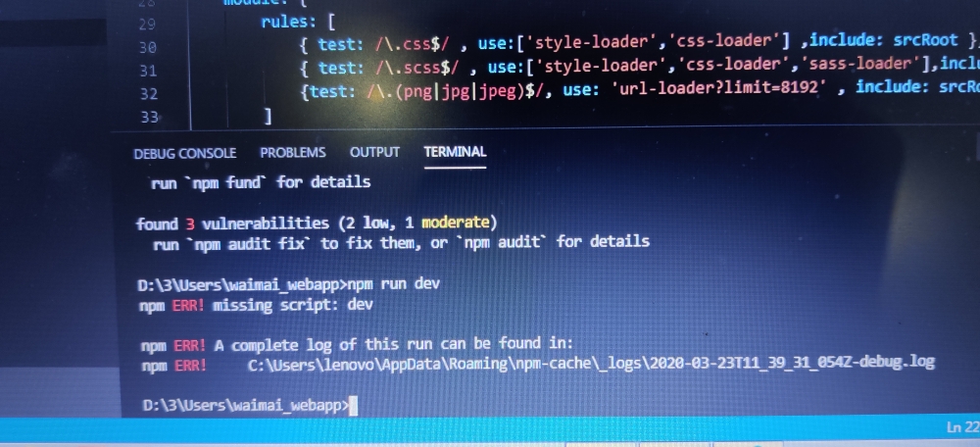This screenshot has width=980, height=447.
Task: Click 'A complete log of this run' line
Action: coord(357,344)
